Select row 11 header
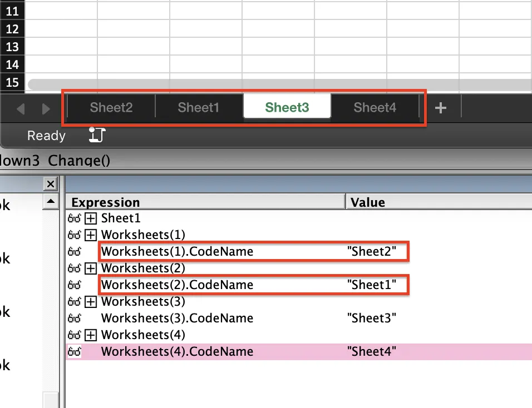532x408 pixels. pos(12,11)
